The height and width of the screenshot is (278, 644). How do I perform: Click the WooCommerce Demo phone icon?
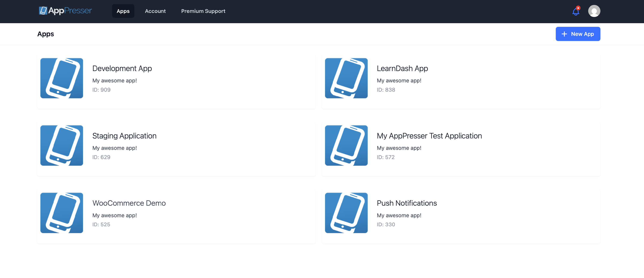[61, 213]
